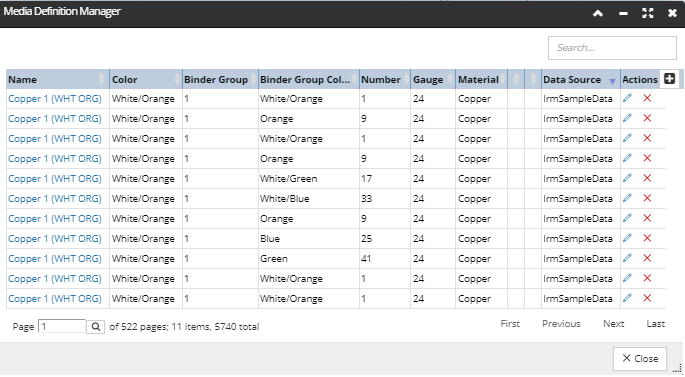This screenshot has width=685, height=377.
Task: Click the add new media definition plus icon
Action: click(x=669, y=79)
